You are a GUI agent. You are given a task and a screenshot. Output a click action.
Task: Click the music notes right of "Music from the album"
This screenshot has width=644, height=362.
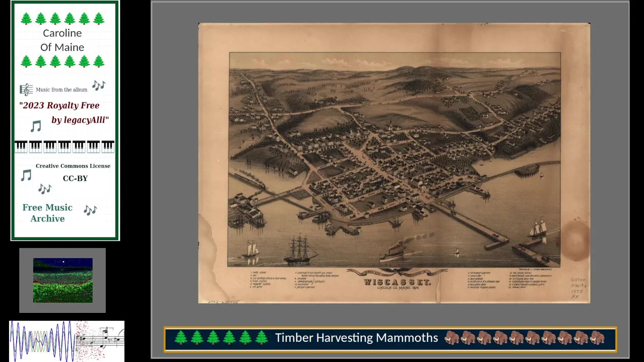98,85
